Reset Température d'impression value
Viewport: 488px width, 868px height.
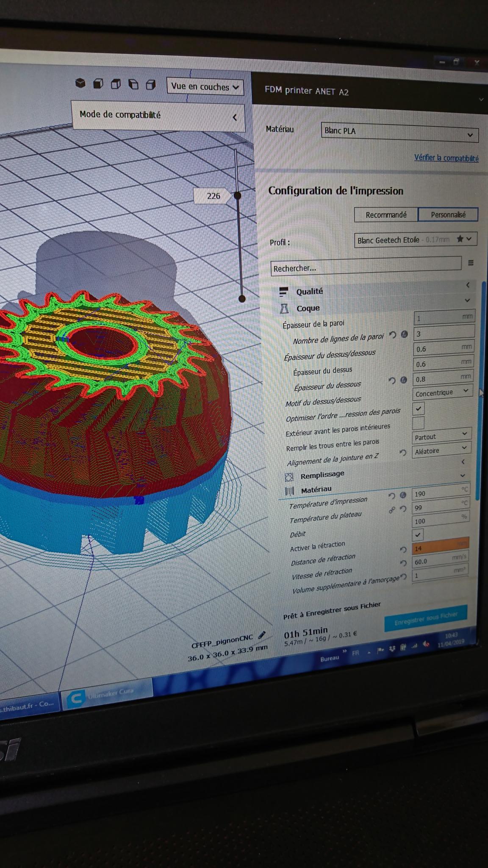(x=392, y=495)
